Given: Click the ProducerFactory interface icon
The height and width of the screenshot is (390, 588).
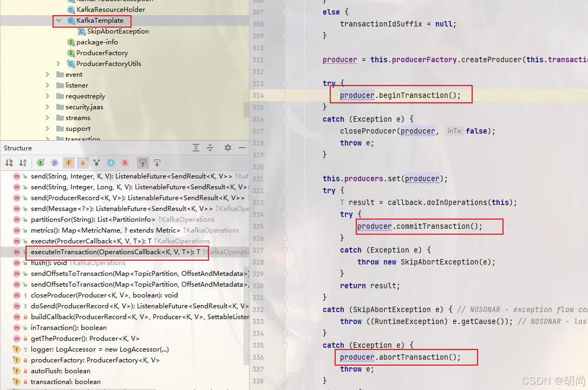Looking at the screenshot, I should point(71,53).
